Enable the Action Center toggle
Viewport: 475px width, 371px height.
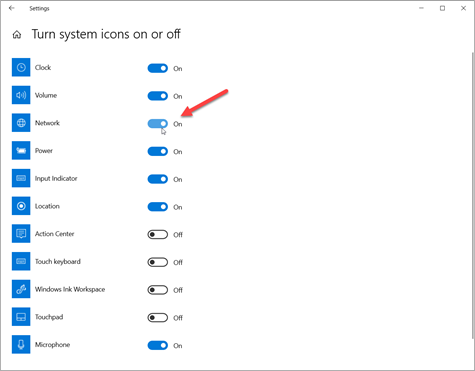[158, 234]
